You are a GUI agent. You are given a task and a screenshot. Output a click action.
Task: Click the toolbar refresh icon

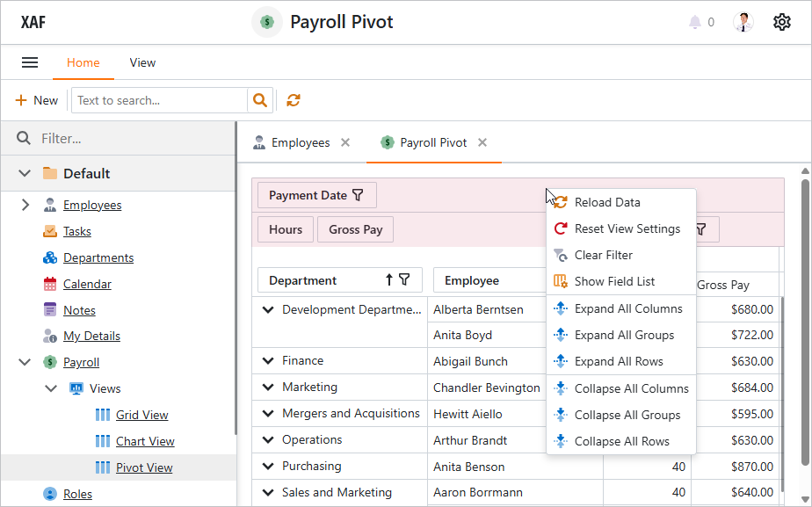click(x=294, y=100)
